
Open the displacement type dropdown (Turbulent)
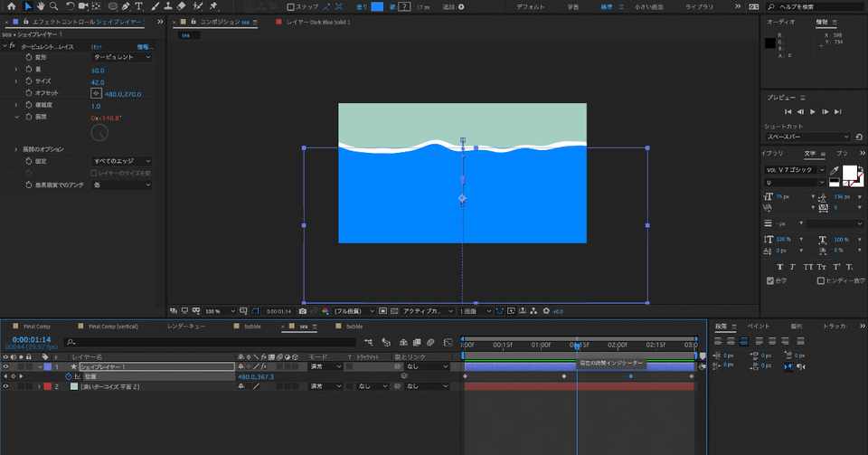[x=121, y=57]
